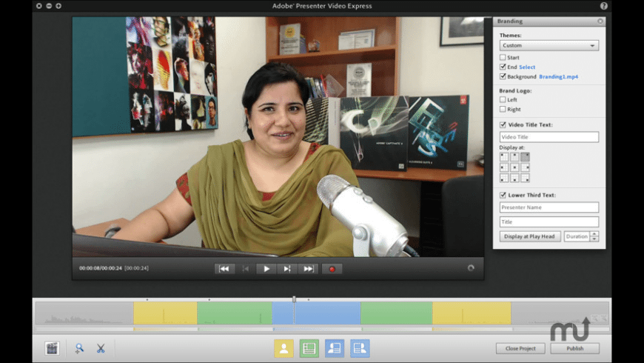Enable the Start theme checkbox
This screenshot has height=363, width=644.
point(503,57)
